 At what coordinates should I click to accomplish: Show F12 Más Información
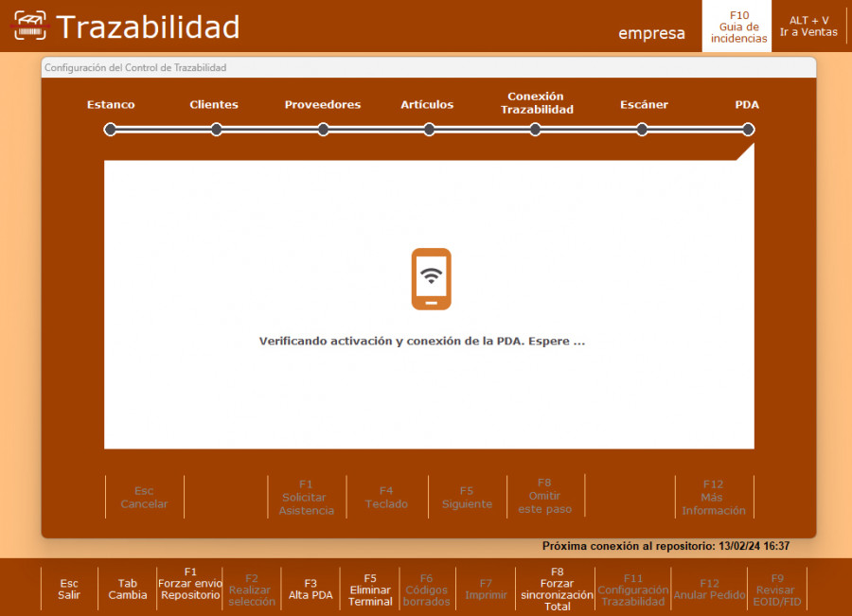[713, 497]
